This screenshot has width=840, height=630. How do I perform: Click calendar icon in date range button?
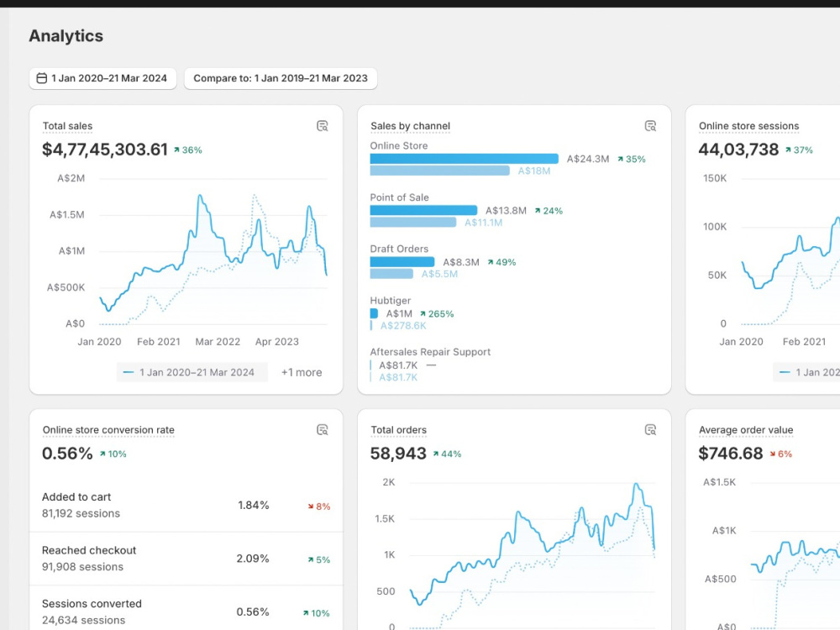pos(41,78)
